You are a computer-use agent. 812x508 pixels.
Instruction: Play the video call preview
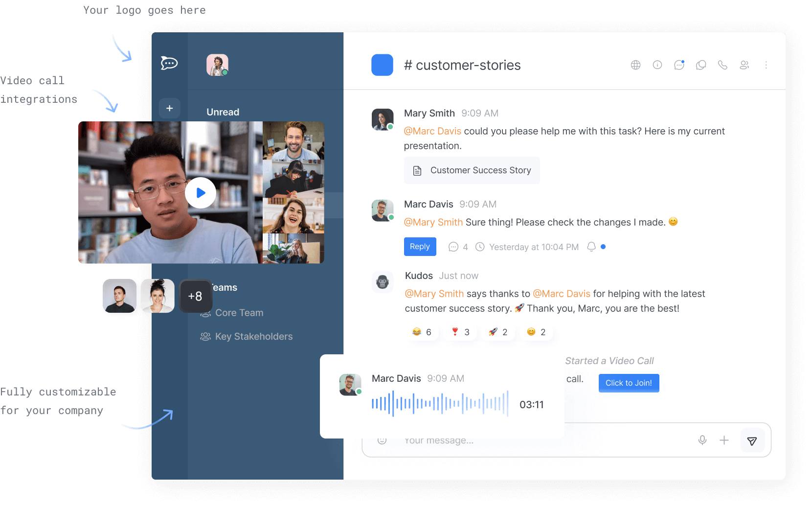tap(201, 193)
